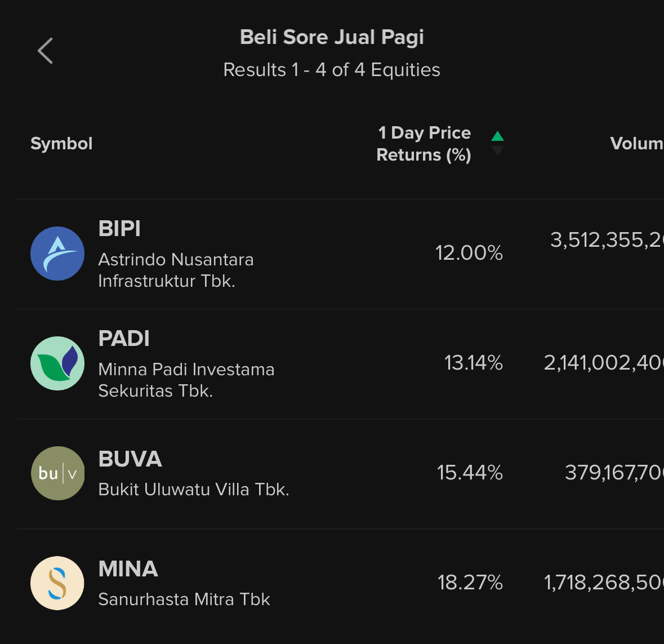The width and height of the screenshot is (664, 644).
Task: Sort by 1 Day Price Returns header
Action: coord(424,144)
